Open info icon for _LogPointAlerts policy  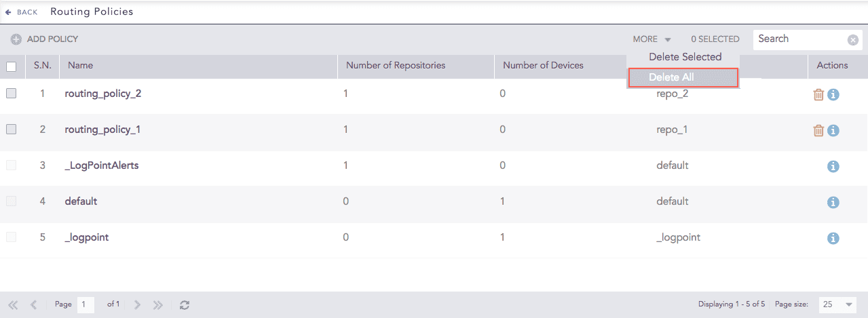(x=833, y=166)
